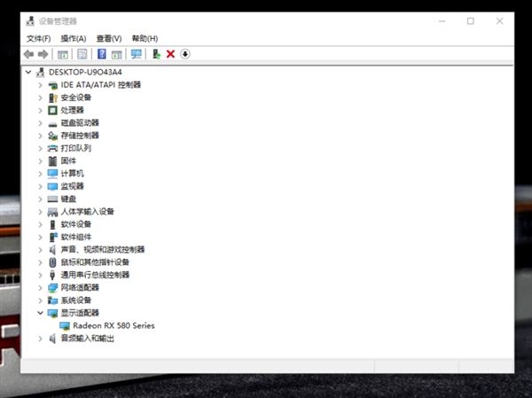Open the 查看(V) menu

109,38
